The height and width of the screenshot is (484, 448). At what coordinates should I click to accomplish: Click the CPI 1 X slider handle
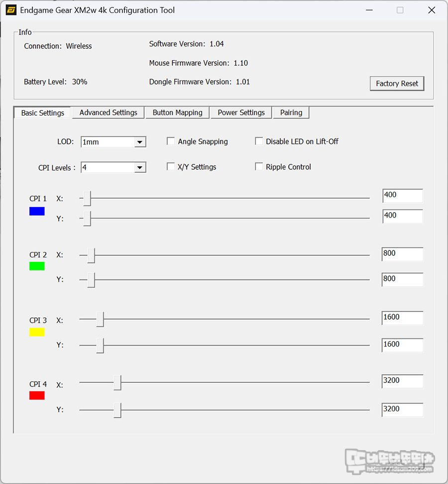pos(87,199)
